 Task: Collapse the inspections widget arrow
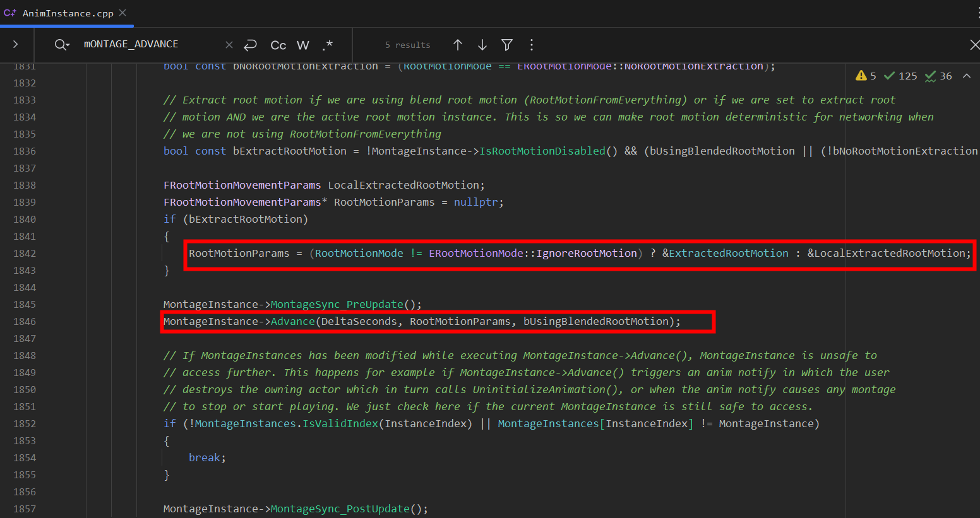coord(966,76)
